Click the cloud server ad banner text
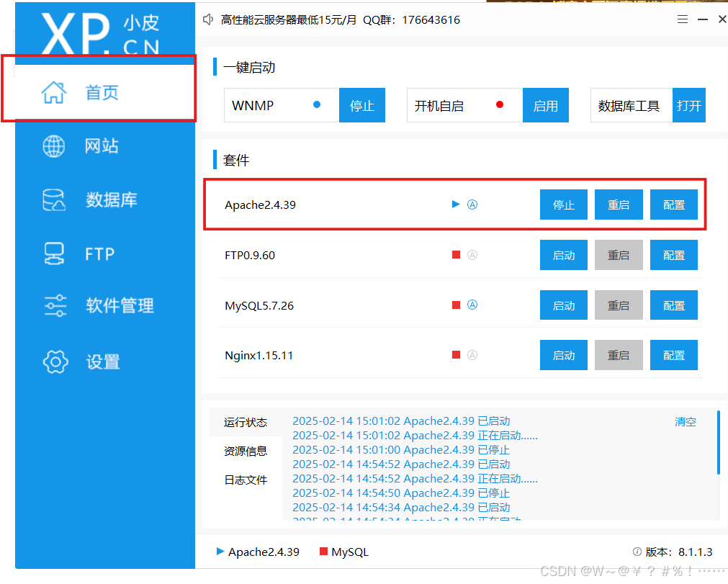 point(341,20)
